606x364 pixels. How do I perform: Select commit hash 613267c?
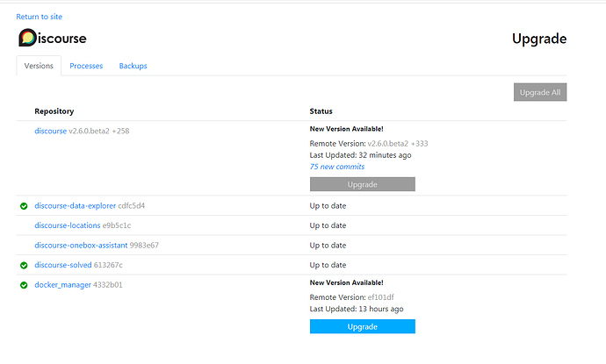pos(108,265)
